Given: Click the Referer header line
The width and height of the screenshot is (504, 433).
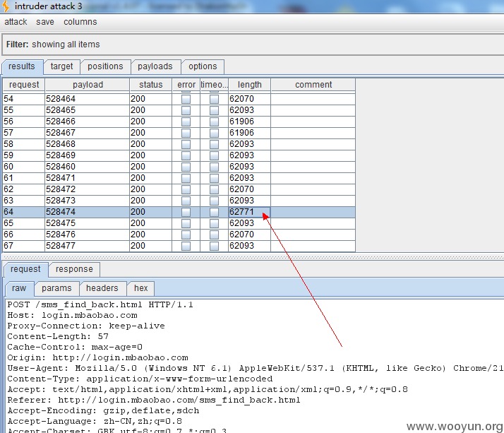Looking at the screenshot, I should click(154, 401).
